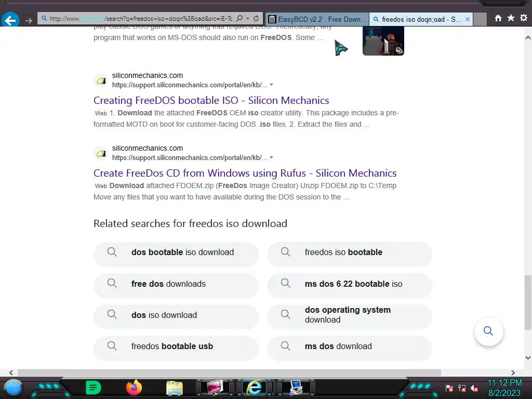Click the vertical scrollbar down arrow
The width and height of the screenshot is (532, 399).
[528, 357]
